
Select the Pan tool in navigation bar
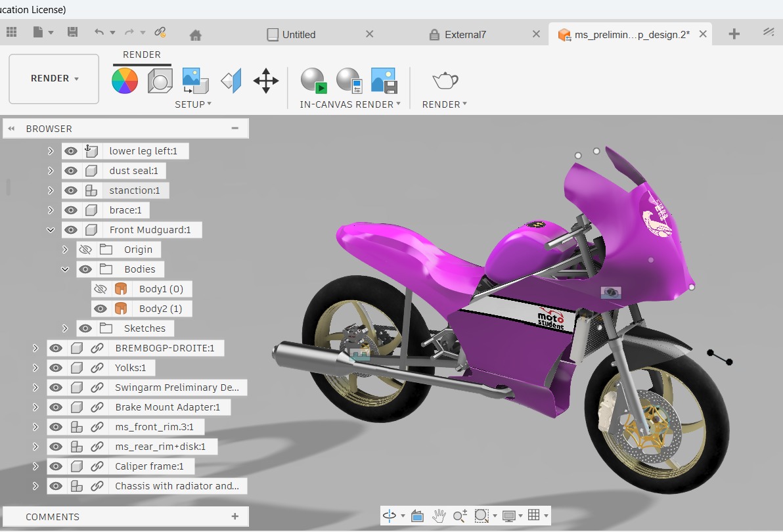[438, 516]
